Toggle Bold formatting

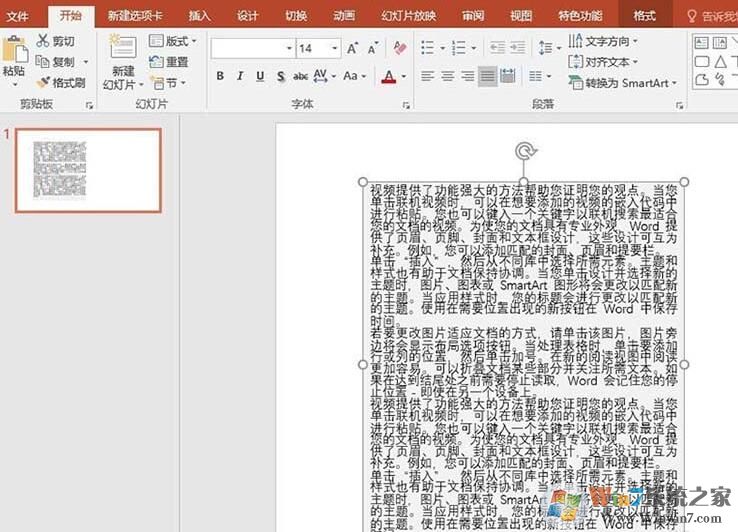220,76
